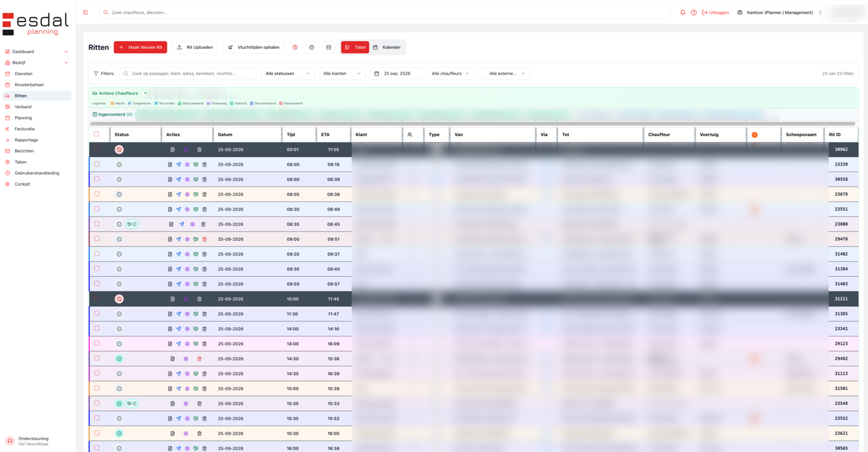Open the Alle chauffeurs filter dropdown
The height and width of the screenshot is (452, 868).
pyautogui.click(x=450, y=73)
